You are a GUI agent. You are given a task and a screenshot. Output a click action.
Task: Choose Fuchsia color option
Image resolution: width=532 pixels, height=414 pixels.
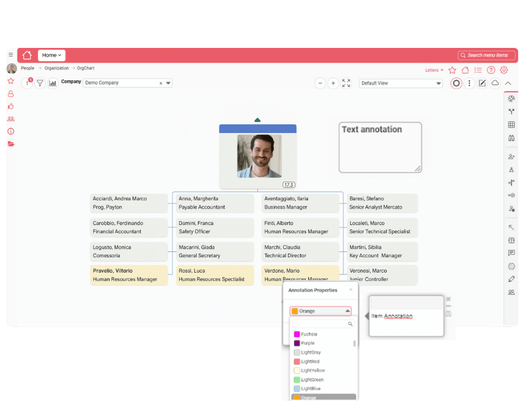point(324,334)
